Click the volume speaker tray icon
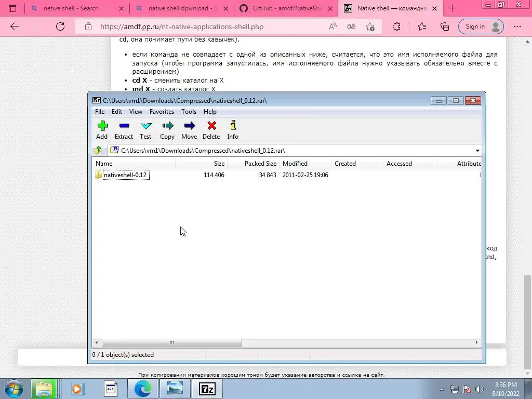The height and width of the screenshot is (399, 532). 479,389
